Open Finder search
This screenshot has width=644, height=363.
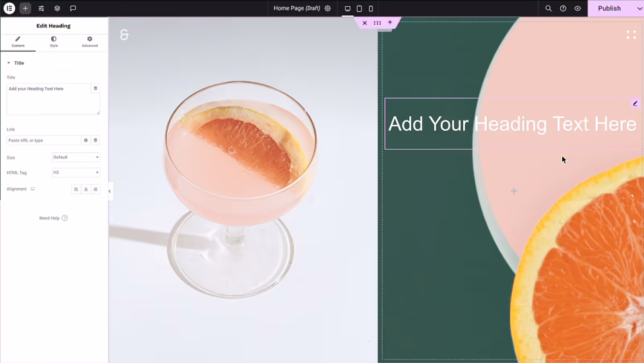(548, 8)
